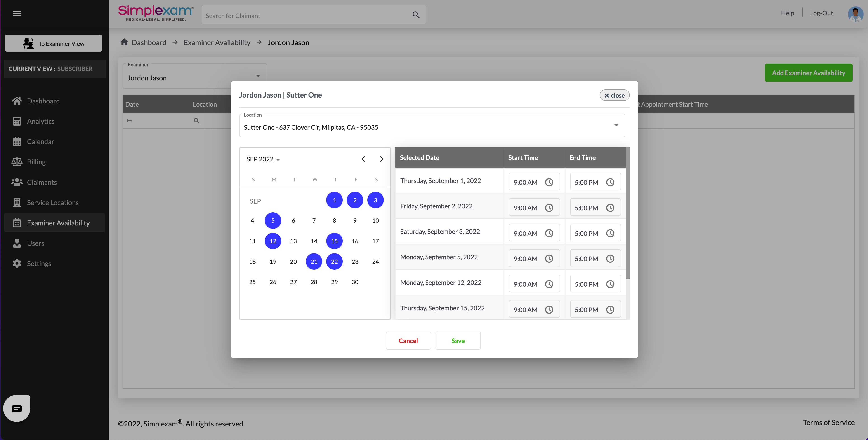Open Service Locations in the sidebar
This screenshot has width=868, height=440.
tap(53, 203)
